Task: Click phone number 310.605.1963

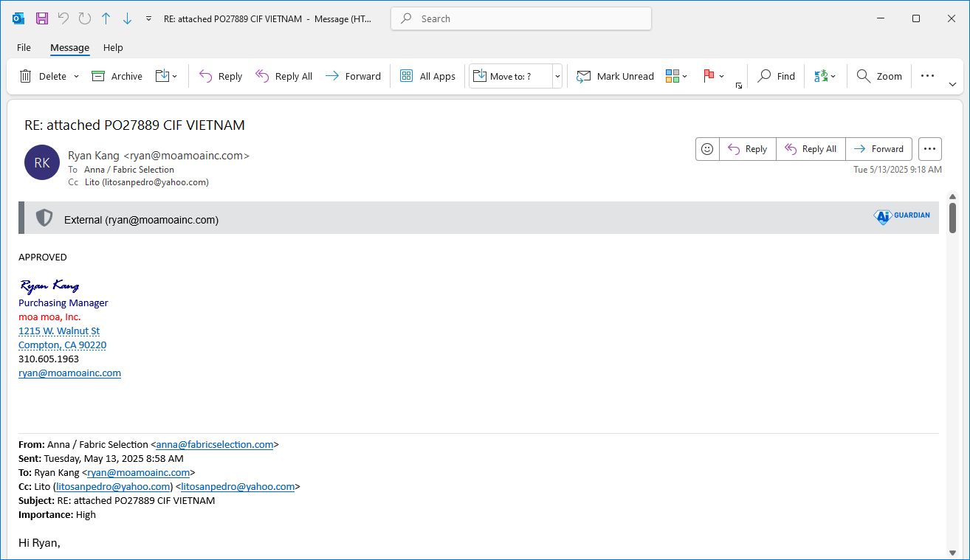Action: tap(49, 359)
